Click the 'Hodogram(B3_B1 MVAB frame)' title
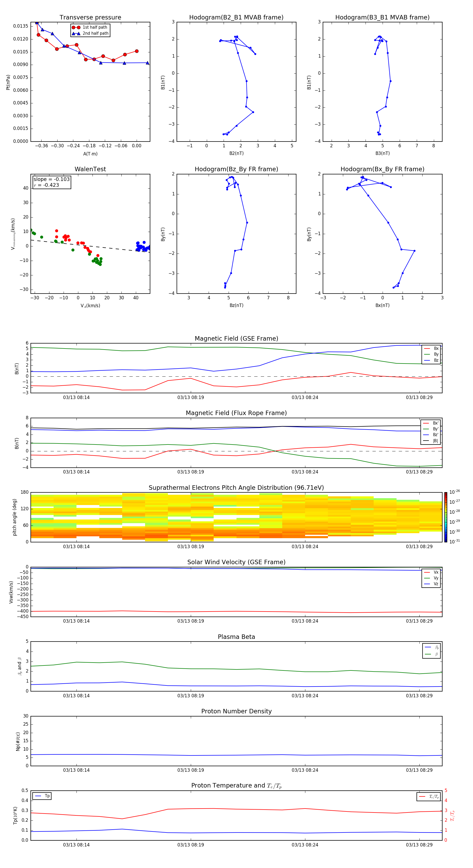 coord(382,17)
